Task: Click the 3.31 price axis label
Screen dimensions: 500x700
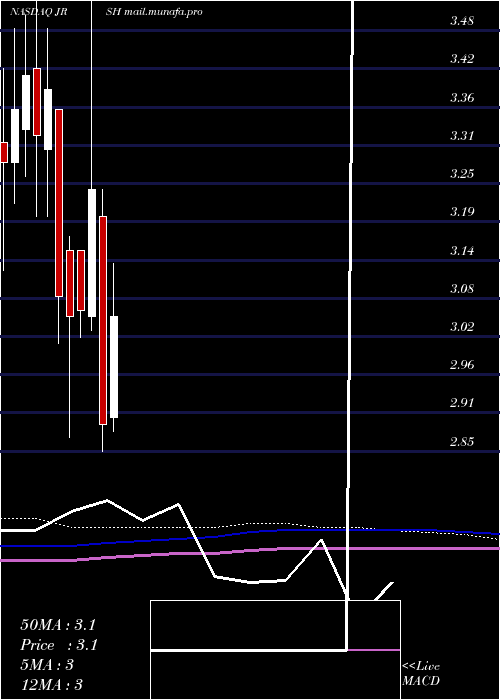Action: 462,135
